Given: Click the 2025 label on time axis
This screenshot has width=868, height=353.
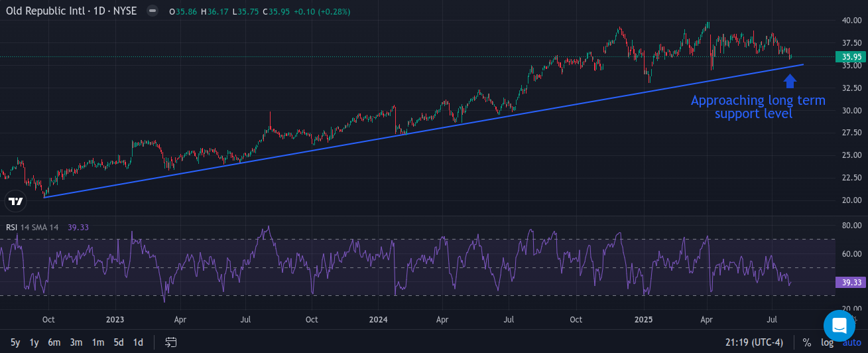Looking at the screenshot, I should click(x=643, y=319).
